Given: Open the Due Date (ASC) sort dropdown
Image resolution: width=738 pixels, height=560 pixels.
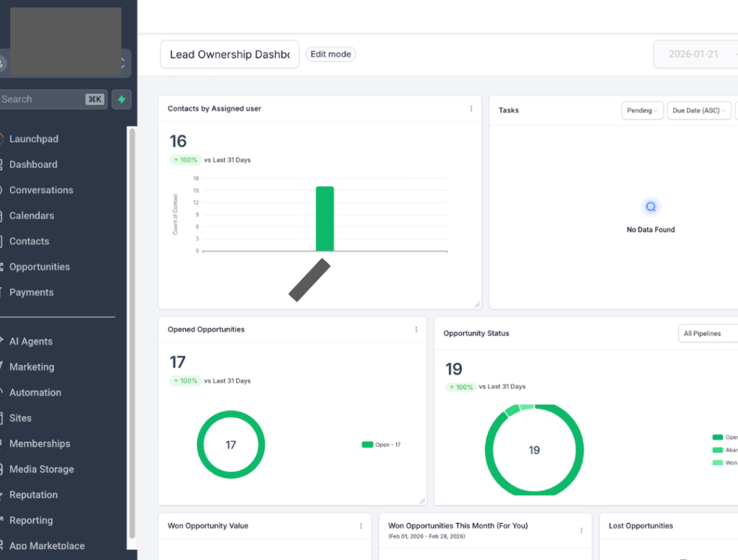Looking at the screenshot, I should pos(698,110).
